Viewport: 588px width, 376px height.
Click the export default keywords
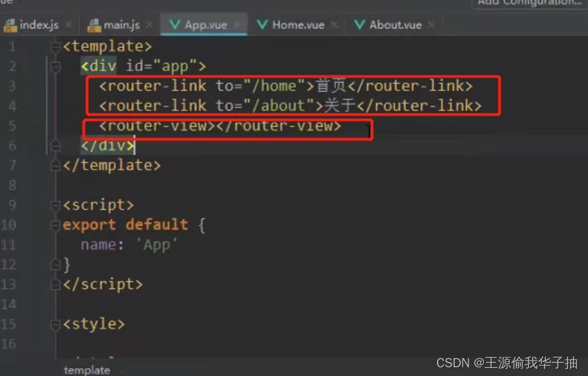pyautogui.click(x=125, y=225)
